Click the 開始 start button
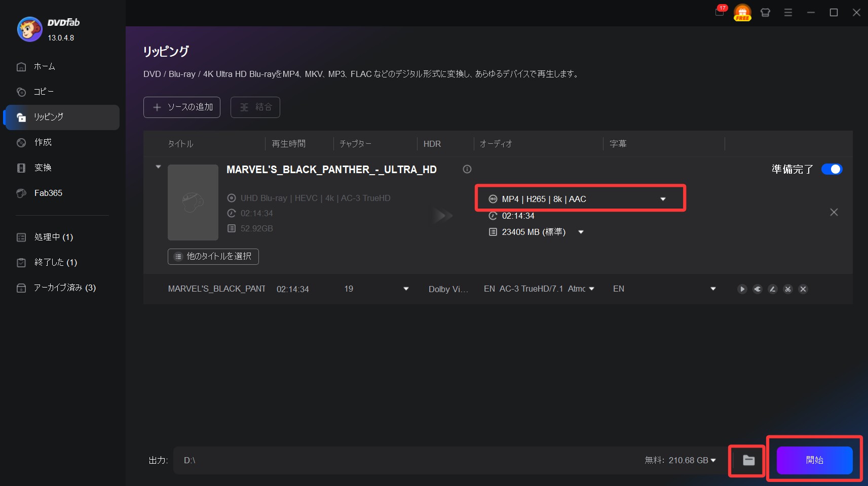The width and height of the screenshot is (868, 486). pyautogui.click(x=815, y=460)
